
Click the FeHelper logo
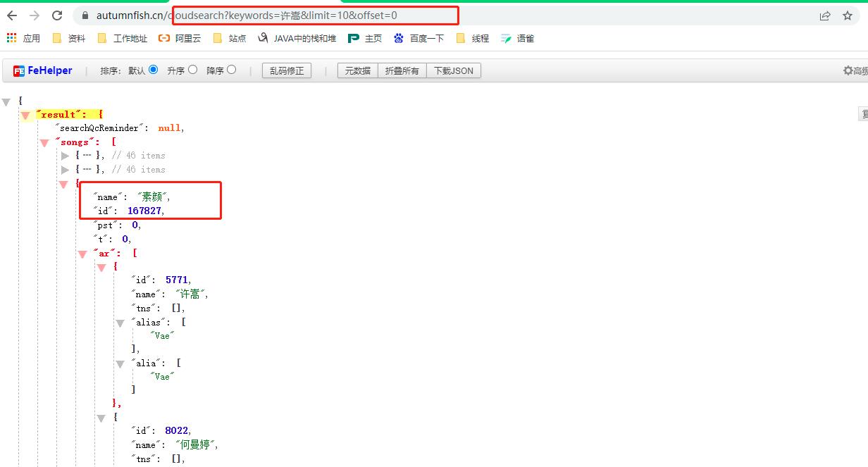click(43, 70)
